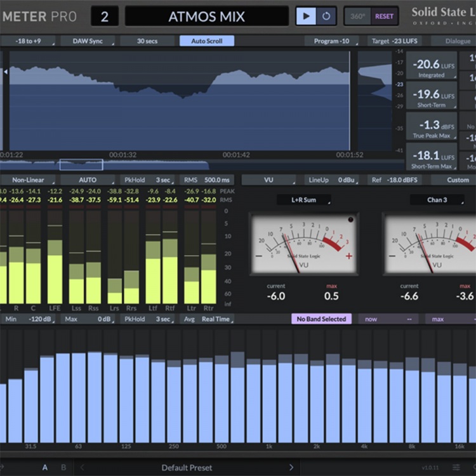Select preset slot A

tap(45, 467)
